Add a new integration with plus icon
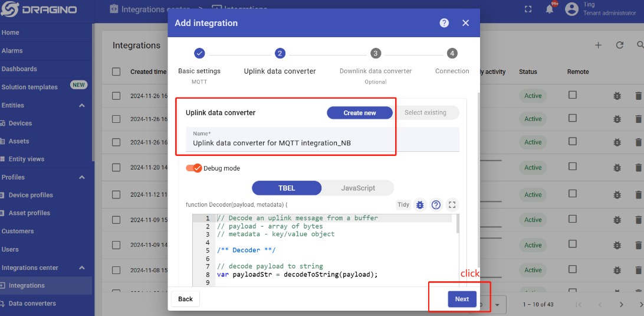 (598, 45)
